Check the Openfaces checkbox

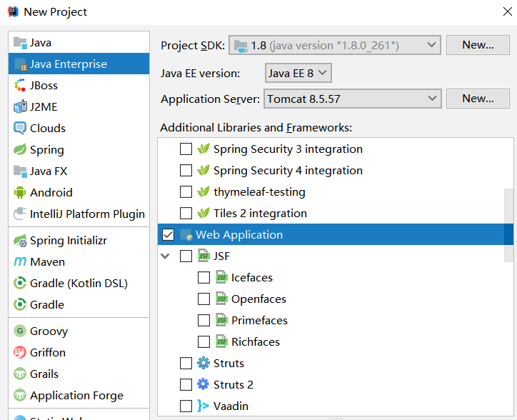[x=204, y=299]
